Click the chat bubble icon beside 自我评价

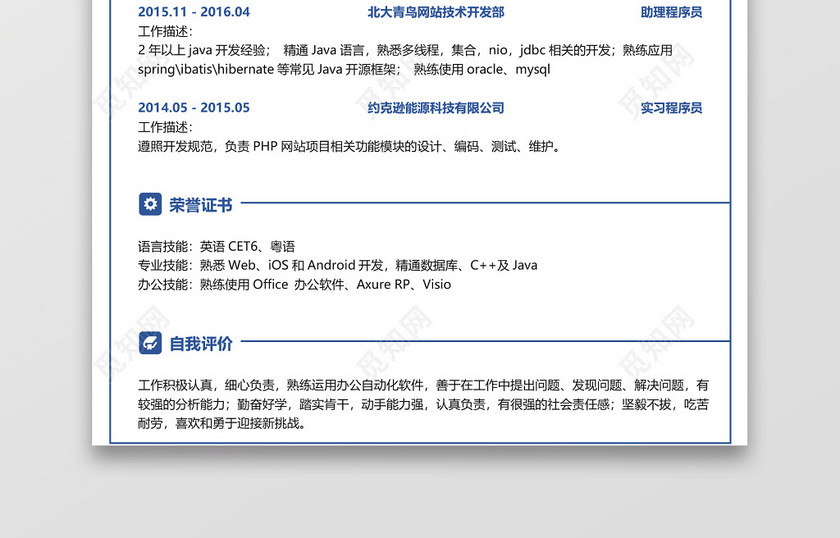[150, 343]
